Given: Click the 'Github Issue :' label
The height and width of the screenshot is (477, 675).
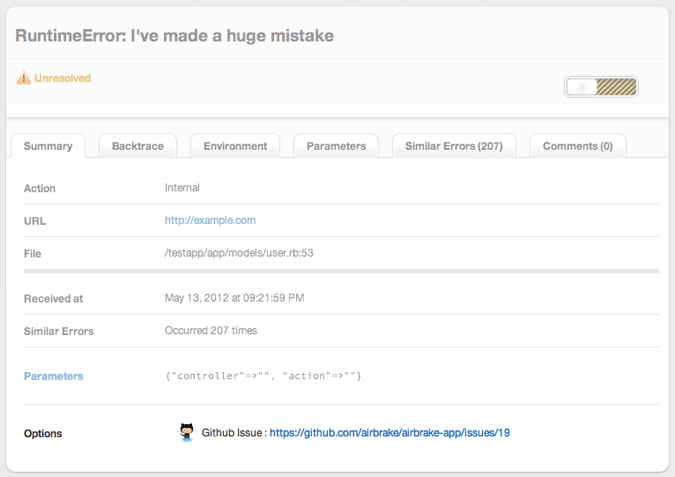Looking at the screenshot, I should coord(234,433).
